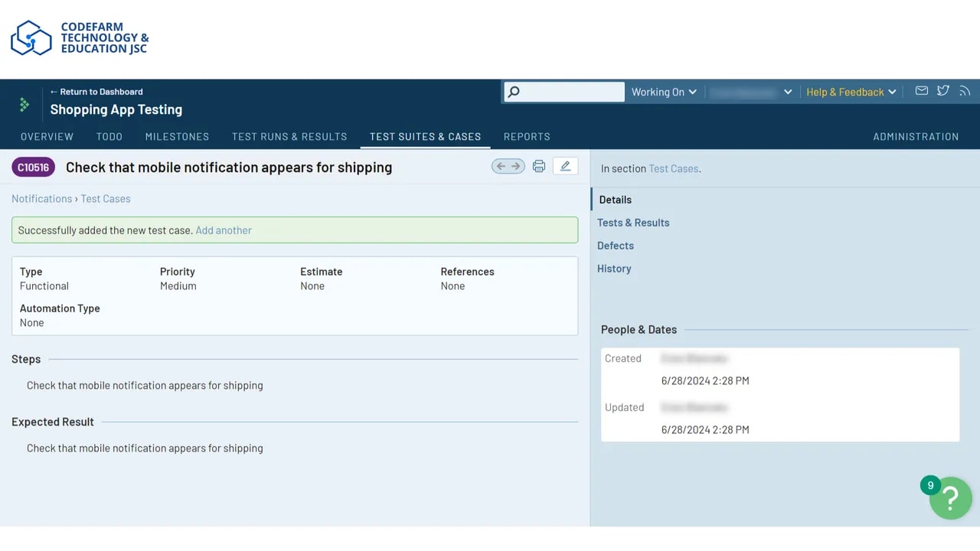This screenshot has height=551, width=980.
Task: Expand the user account dropdown arrow
Action: pyautogui.click(x=788, y=92)
